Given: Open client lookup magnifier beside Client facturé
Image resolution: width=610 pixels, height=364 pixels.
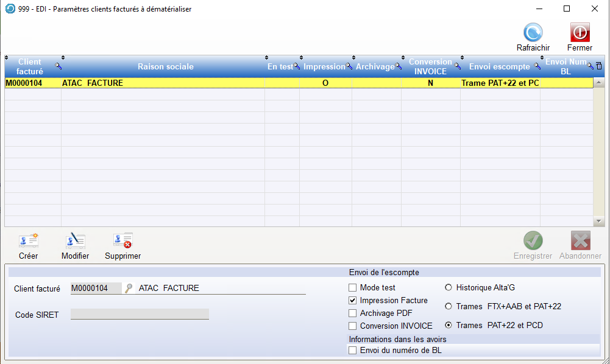Looking at the screenshot, I should (129, 289).
